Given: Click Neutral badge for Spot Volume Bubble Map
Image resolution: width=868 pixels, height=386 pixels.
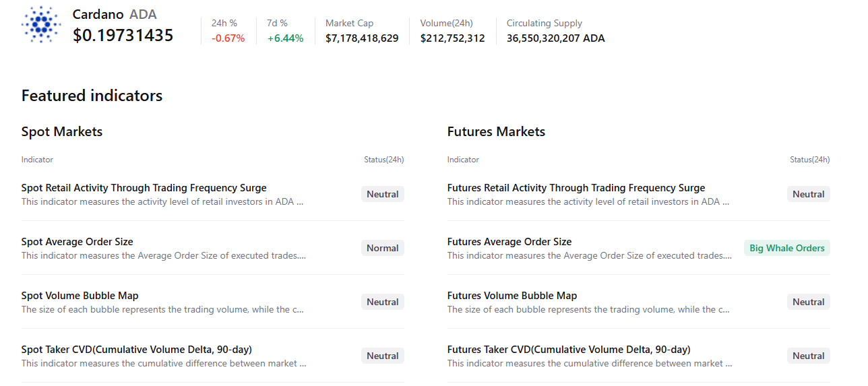Looking at the screenshot, I should 383,302.
